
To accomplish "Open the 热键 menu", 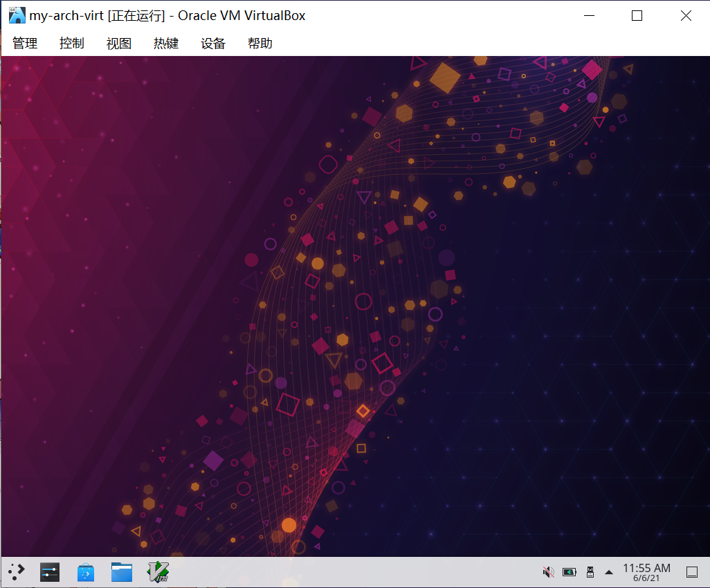I will point(165,43).
